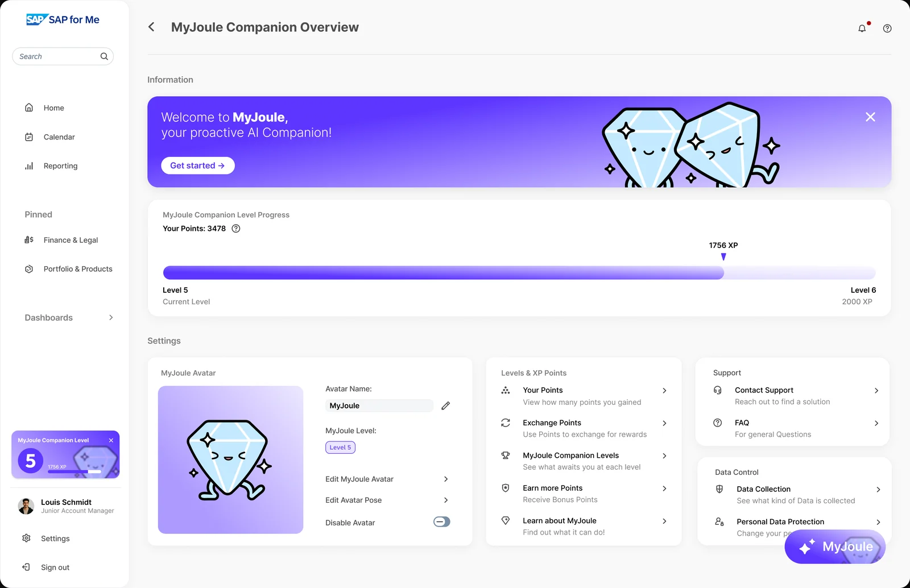This screenshot has width=910, height=588.
Task: Click the Data Collection shield icon
Action: tap(719, 489)
